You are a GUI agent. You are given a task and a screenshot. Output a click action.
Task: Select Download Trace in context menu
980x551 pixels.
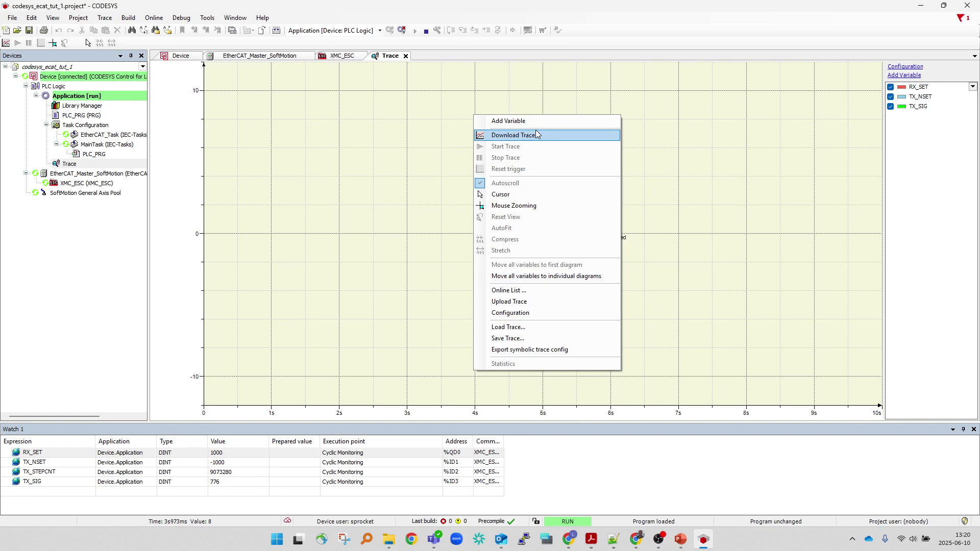tap(513, 135)
